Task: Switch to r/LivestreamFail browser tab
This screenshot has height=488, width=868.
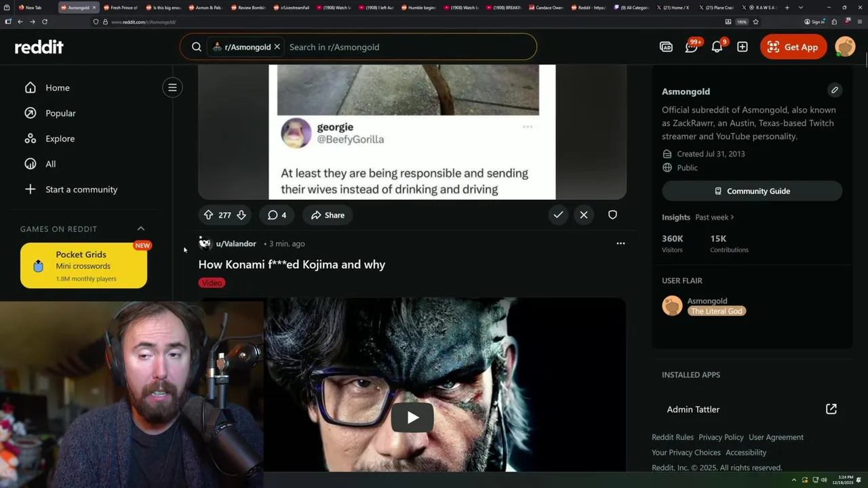Action: click(x=291, y=7)
